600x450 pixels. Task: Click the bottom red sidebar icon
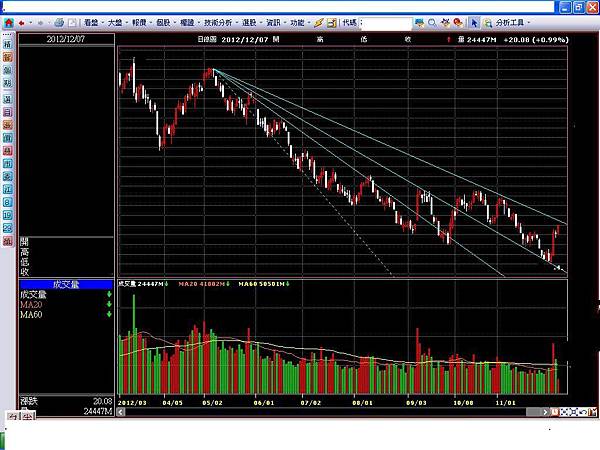[8, 241]
